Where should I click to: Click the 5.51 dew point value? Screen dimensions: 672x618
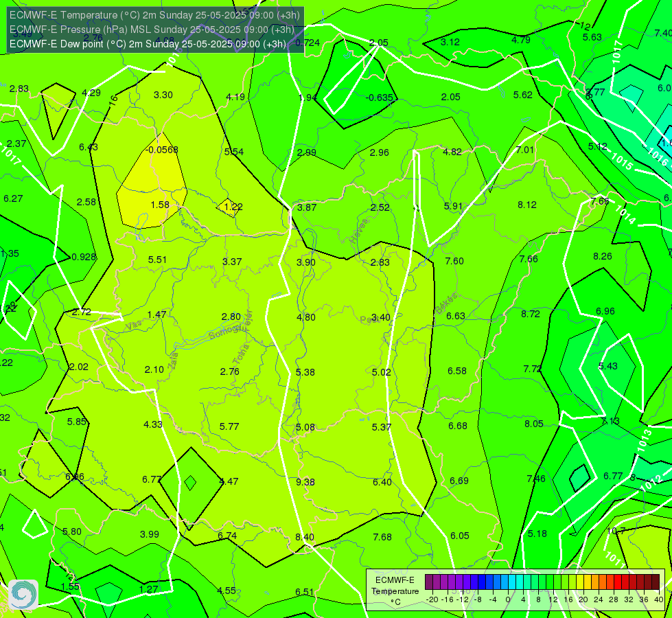[x=157, y=260]
